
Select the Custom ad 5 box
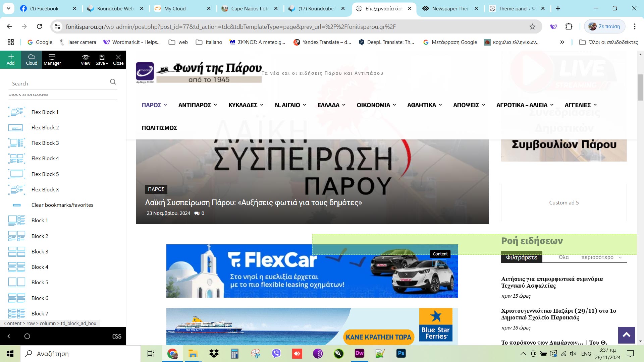(564, 202)
